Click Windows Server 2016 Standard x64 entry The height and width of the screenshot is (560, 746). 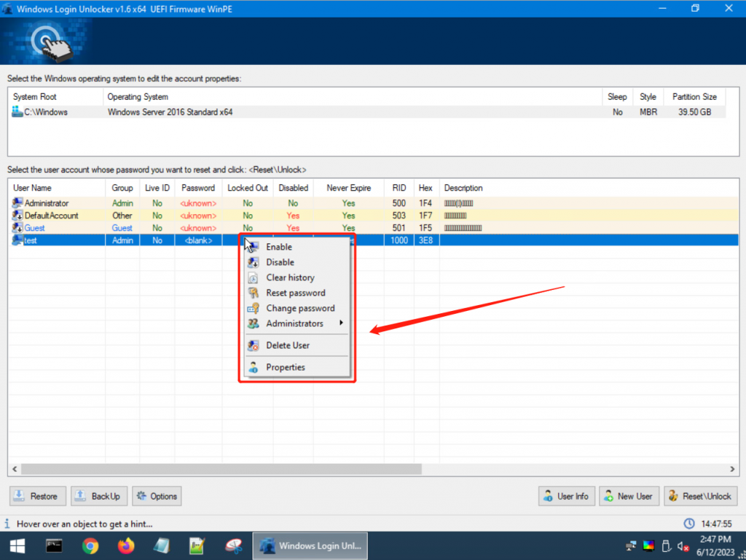(x=170, y=111)
